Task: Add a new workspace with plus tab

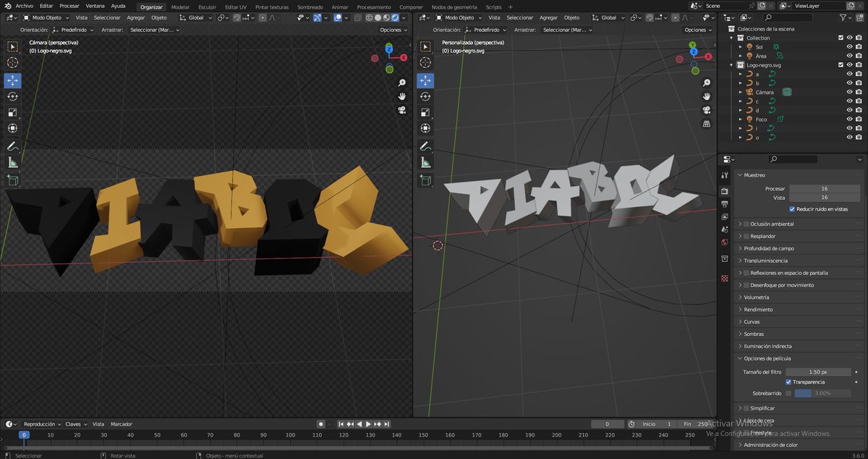Action: 510,7
